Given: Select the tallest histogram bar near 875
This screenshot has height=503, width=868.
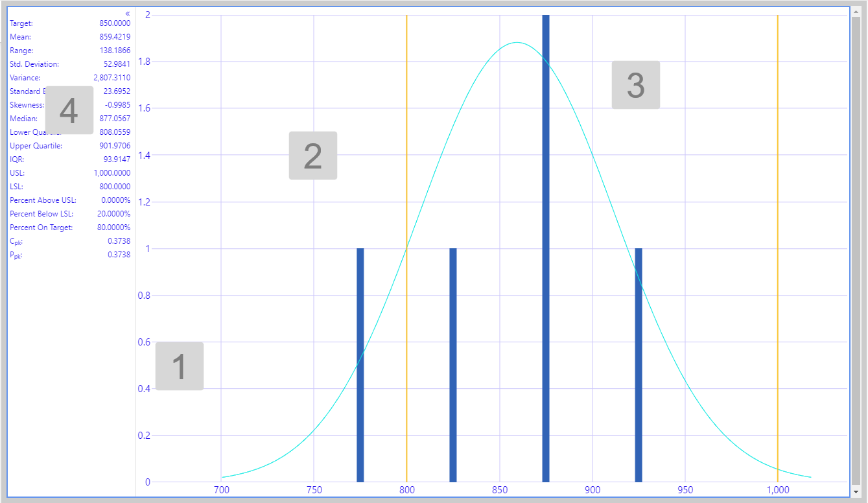Looking at the screenshot, I should coord(546,246).
